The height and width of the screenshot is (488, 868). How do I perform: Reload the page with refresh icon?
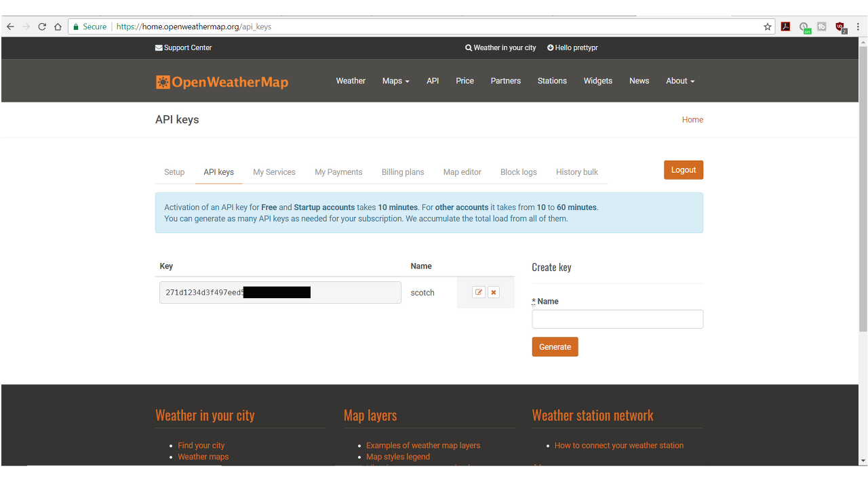pyautogui.click(x=42, y=26)
